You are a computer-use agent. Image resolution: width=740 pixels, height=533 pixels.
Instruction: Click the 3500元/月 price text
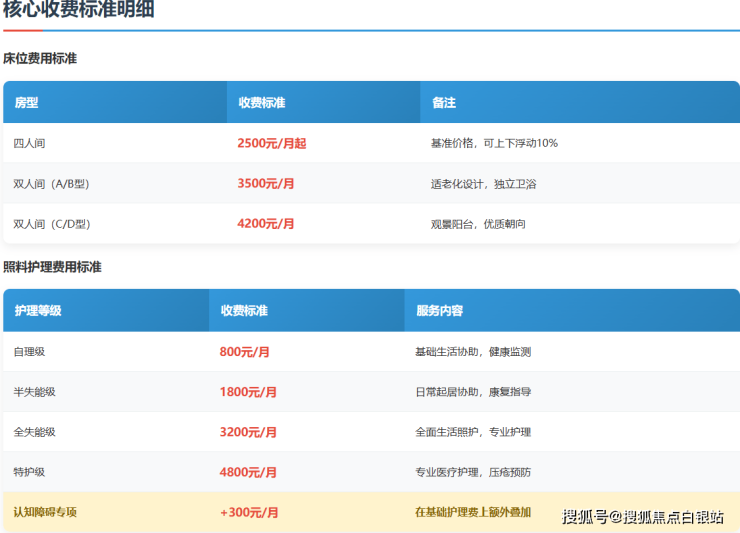[266, 183]
